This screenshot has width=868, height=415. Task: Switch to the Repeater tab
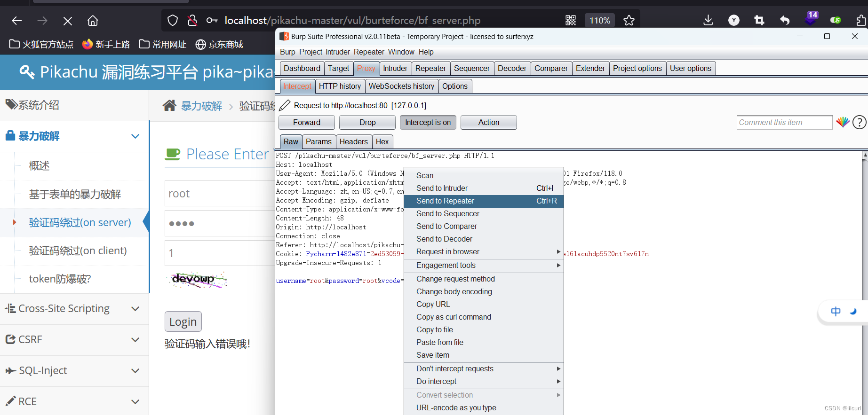coord(430,68)
